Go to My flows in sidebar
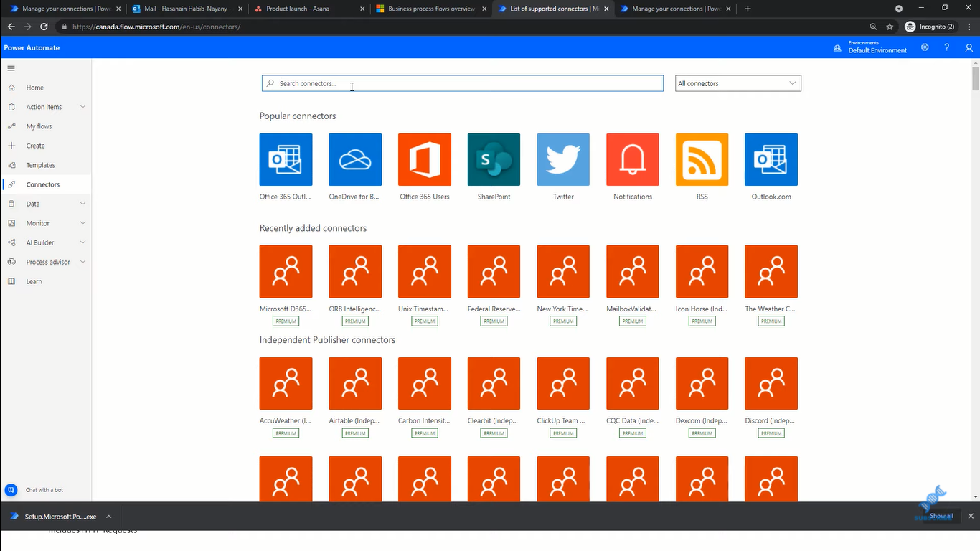980x551 pixels. [39, 126]
